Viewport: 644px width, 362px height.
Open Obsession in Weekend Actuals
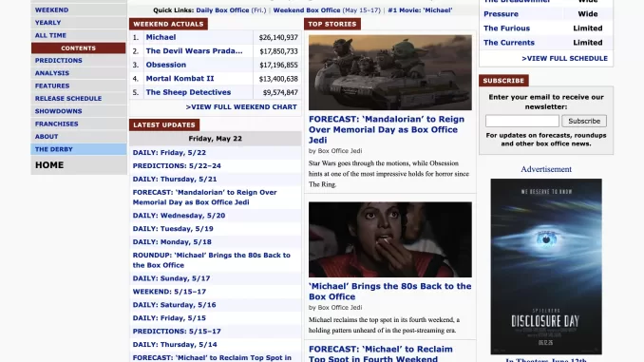tap(165, 65)
